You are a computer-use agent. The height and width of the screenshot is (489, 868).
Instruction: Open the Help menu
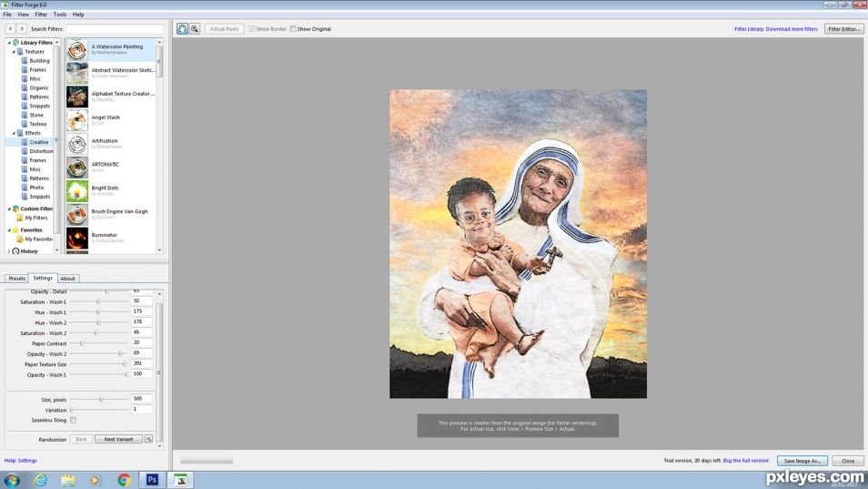[x=78, y=15]
